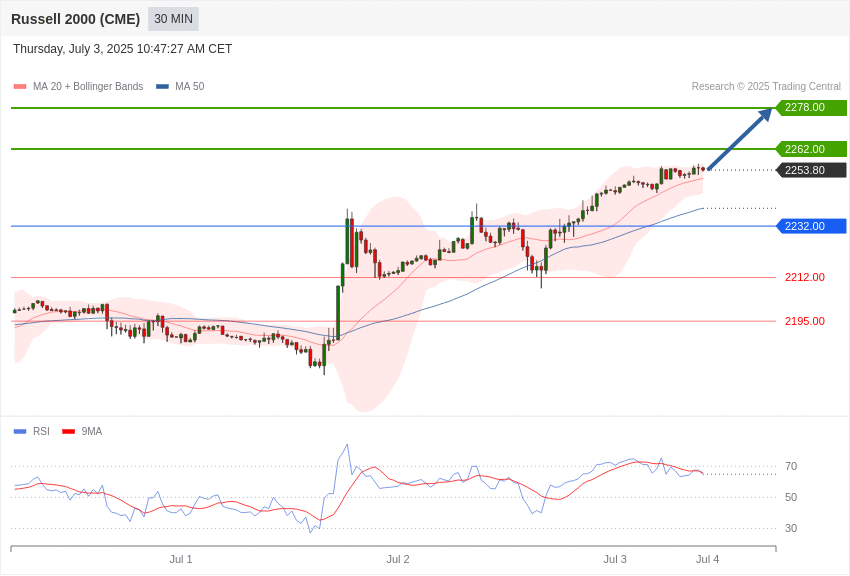Click the red 2195.00 support label
850x576 pixels.
click(x=804, y=321)
